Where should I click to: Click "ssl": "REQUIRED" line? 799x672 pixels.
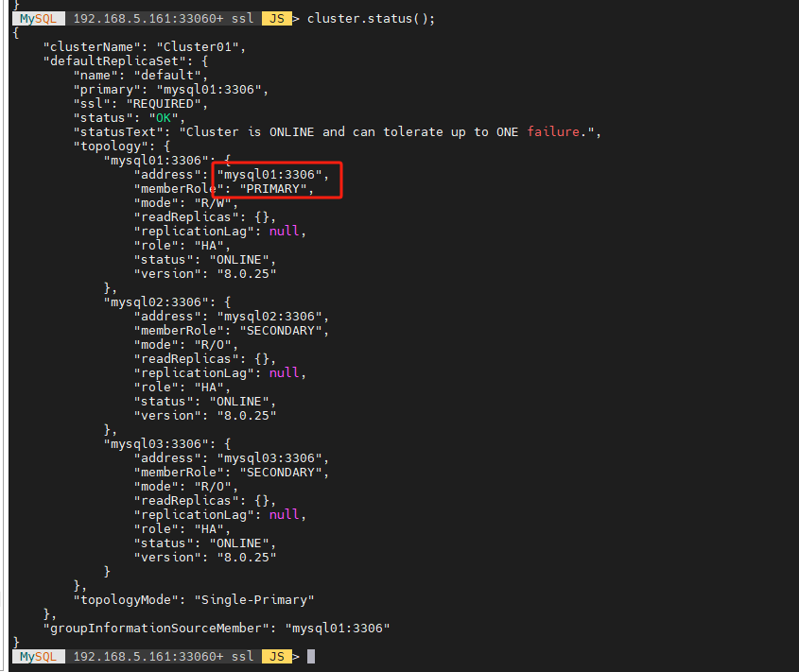coord(141,104)
